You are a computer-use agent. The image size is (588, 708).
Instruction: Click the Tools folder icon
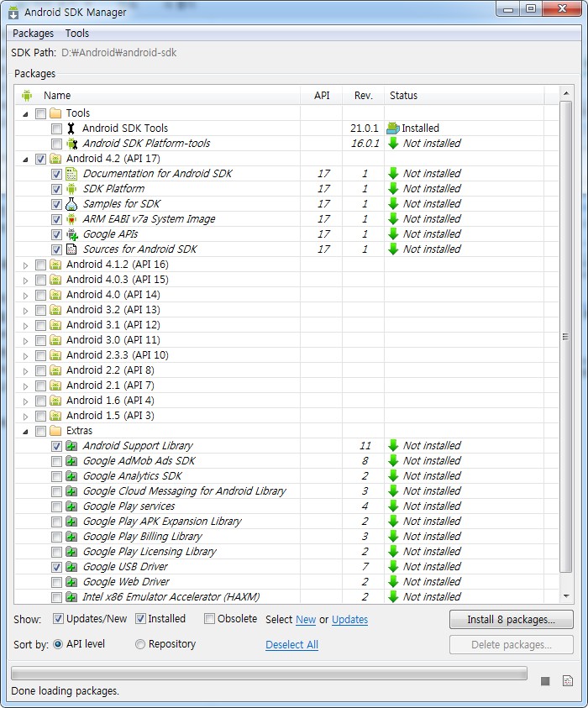coord(55,113)
